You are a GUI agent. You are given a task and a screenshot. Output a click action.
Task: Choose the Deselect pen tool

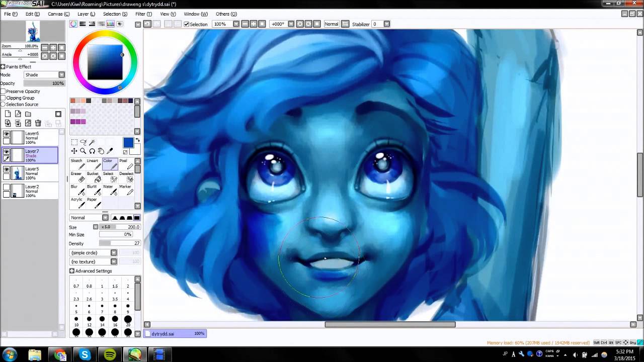[126, 177]
